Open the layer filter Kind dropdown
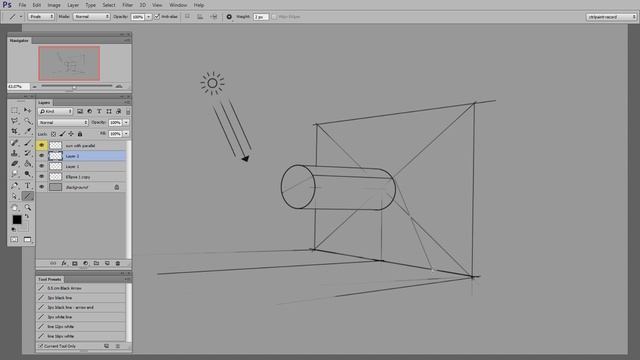The image size is (640, 360). click(55, 111)
